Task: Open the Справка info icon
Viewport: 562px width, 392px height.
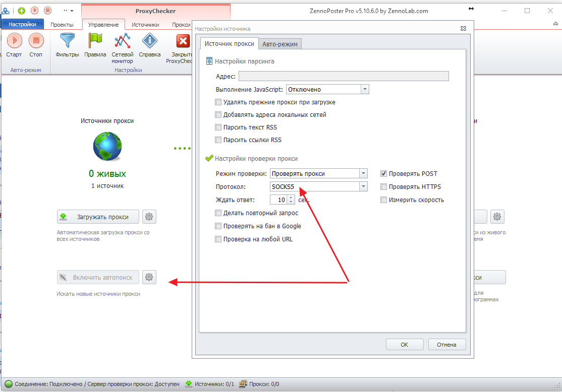Action: point(149,40)
